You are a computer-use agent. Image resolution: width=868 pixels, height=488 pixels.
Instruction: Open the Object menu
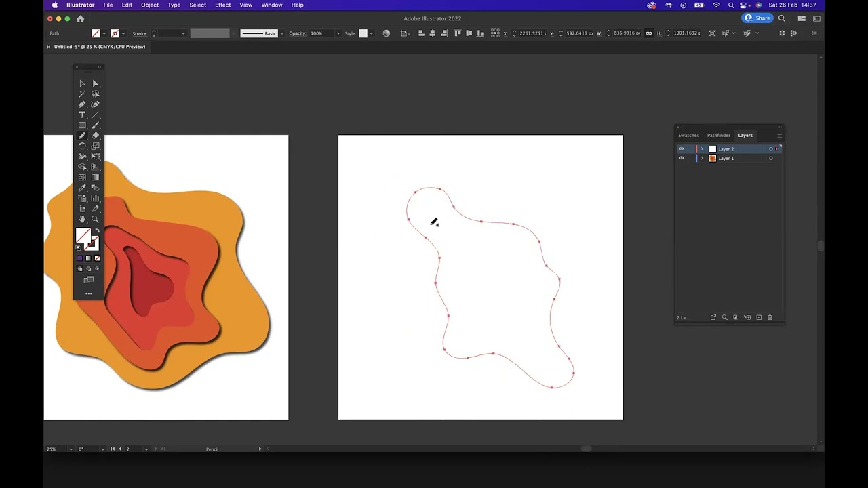(x=150, y=5)
